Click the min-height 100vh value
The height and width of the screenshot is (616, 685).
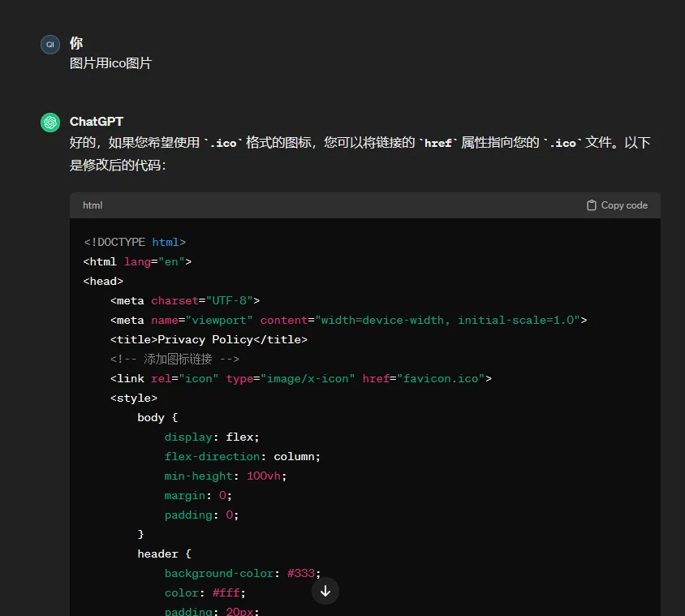tap(265, 476)
